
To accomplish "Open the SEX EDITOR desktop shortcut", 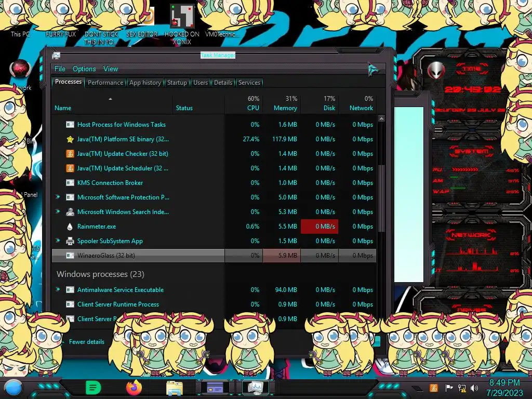I will click(142, 22).
